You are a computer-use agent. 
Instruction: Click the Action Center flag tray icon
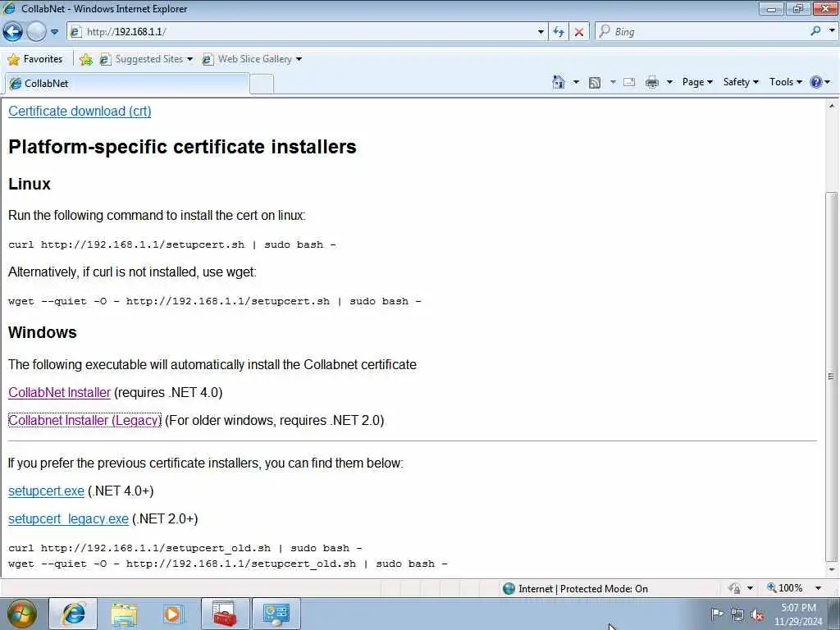point(717,614)
